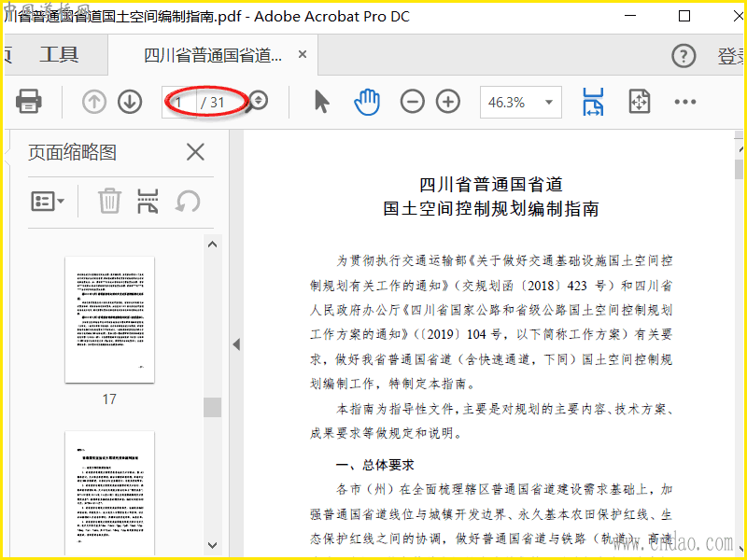Open the find text magnifier tool
The height and width of the screenshot is (560, 747).
(x=258, y=102)
